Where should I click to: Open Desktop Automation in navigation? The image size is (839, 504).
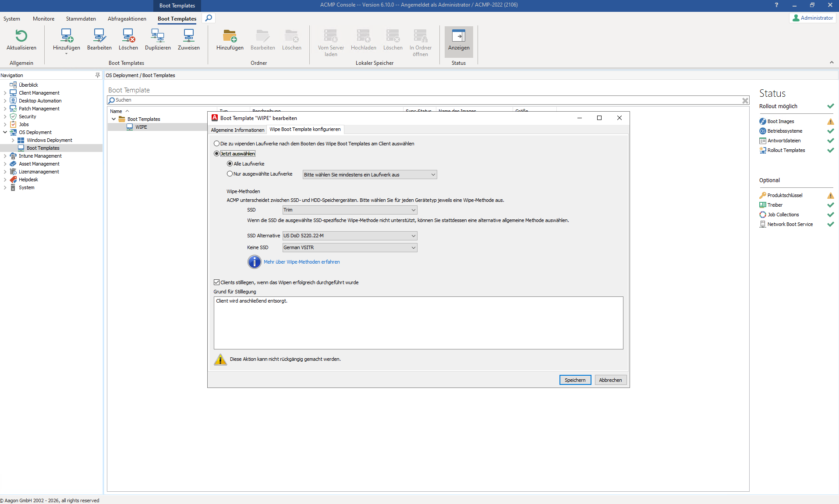40,101
